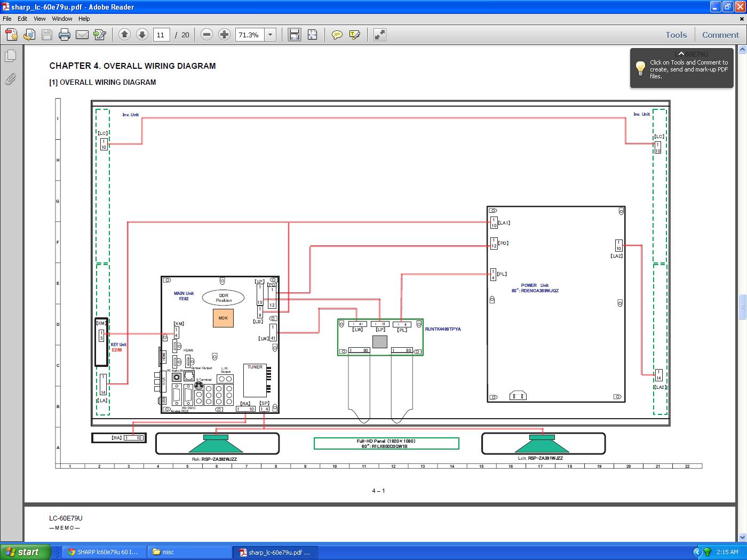Add a sticky note comment
Image resolution: width=747 pixels, height=560 pixels.
click(337, 35)
